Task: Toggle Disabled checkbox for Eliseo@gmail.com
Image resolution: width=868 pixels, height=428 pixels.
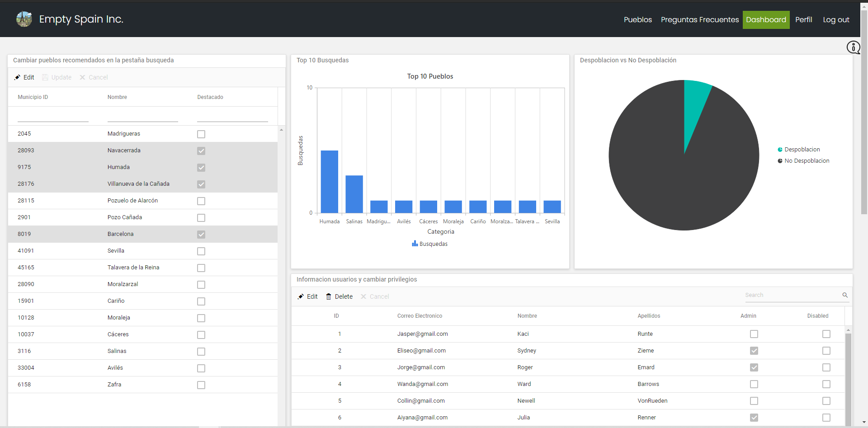Action: point(826,351)
